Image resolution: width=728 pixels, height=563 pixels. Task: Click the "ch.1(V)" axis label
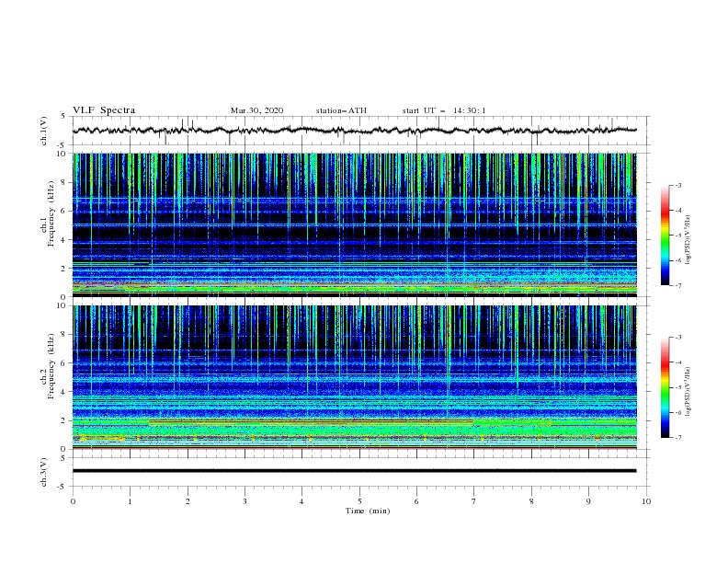click(44, 131)
